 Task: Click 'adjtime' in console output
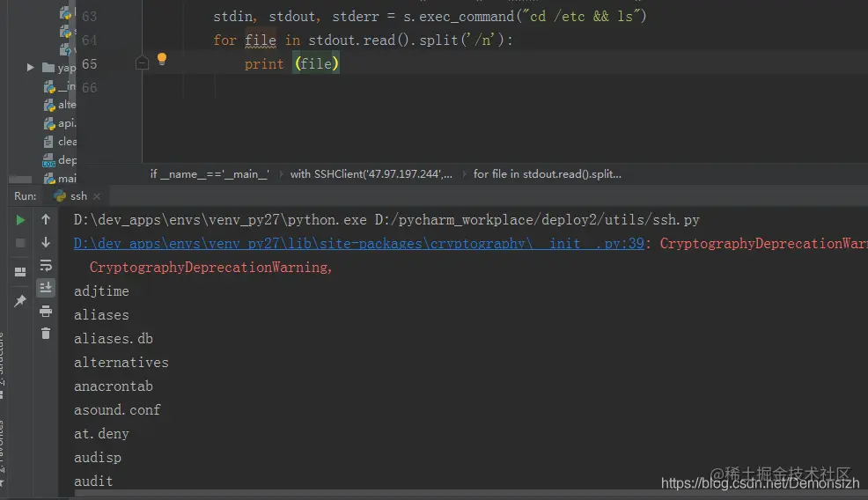tap(101, 291)
